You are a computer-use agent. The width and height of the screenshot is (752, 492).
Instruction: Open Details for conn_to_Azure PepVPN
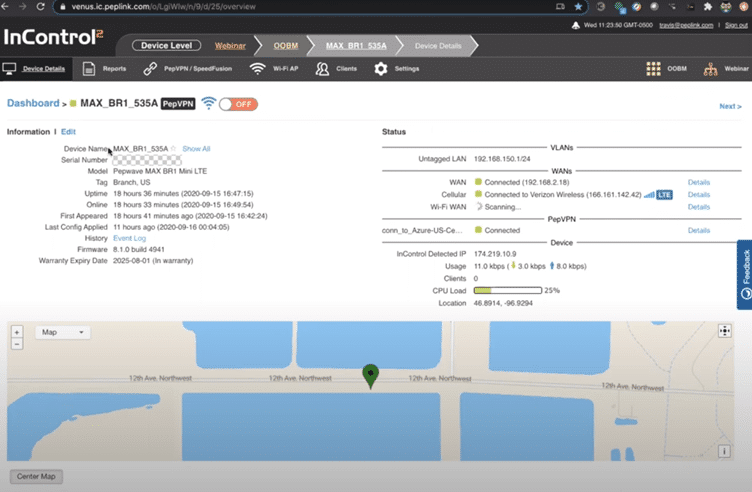tap(699, 231)
